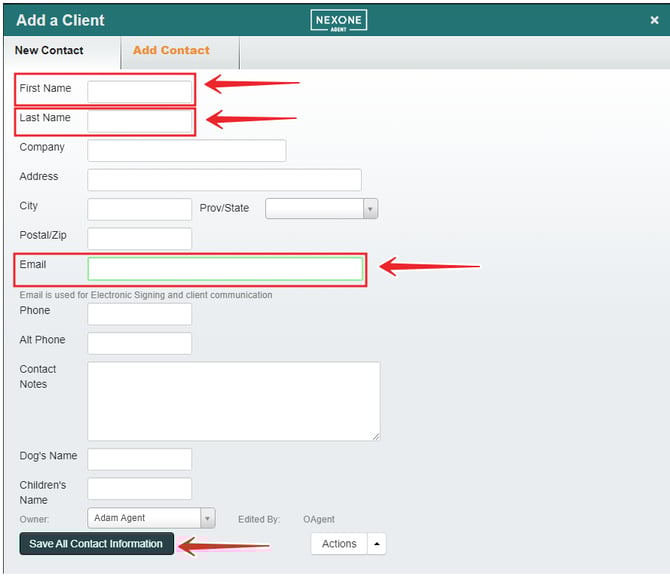Select the Company input field

pos(186,150)
